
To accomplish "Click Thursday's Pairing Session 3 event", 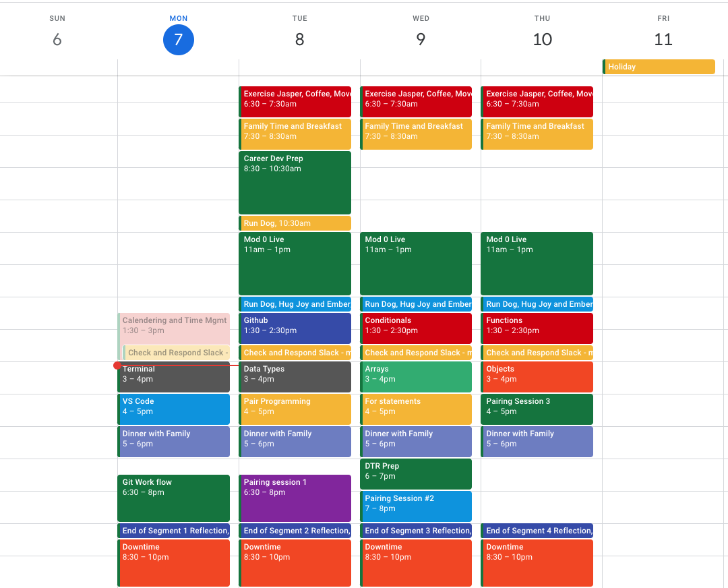I will pyautogui.click(x=537, y=409).
